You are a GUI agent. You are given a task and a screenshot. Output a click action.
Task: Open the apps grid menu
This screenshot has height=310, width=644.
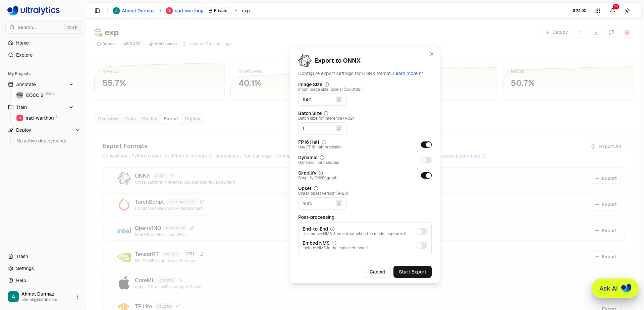598,11
